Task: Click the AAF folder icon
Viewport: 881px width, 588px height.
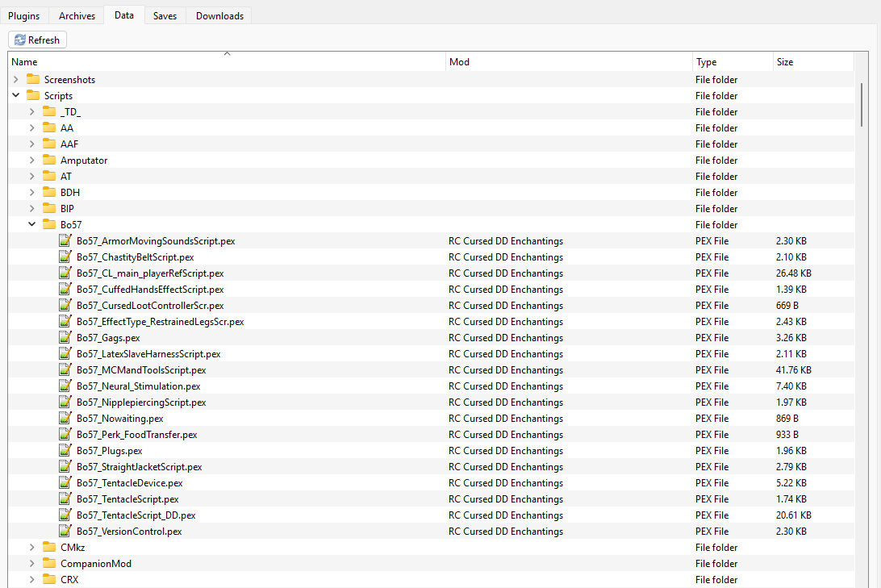Action: pyautogui.click(x=49, y=144)
